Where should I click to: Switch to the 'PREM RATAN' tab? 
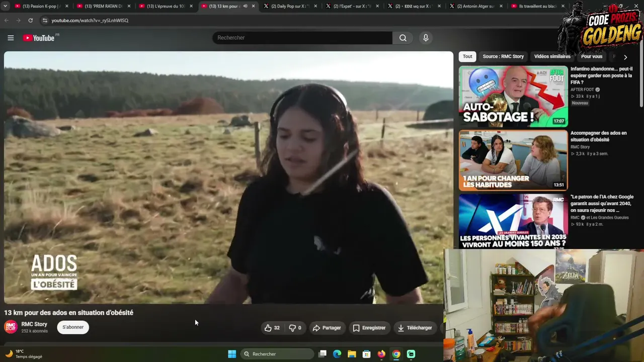coord(102,6)
